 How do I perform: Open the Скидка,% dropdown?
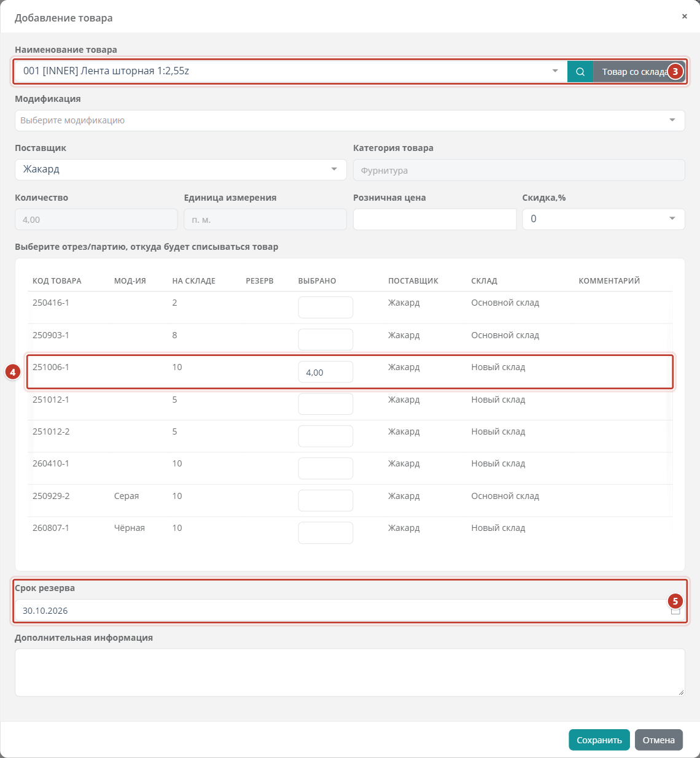point(604,219)
